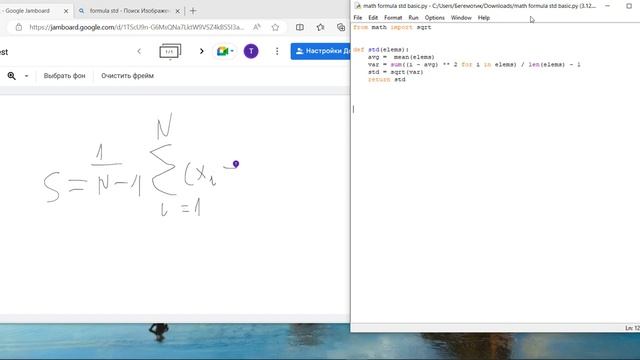Click the 'std = sqrt(var)' code line

396,72
